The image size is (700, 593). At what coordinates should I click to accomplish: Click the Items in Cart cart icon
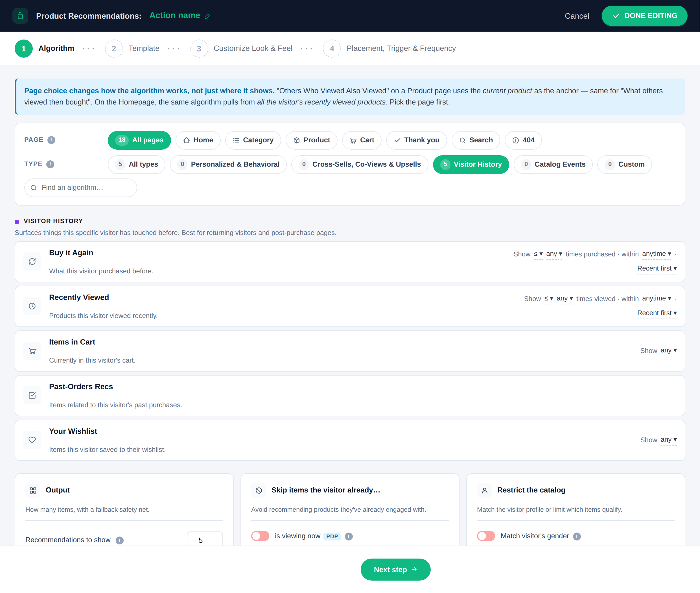32,351
